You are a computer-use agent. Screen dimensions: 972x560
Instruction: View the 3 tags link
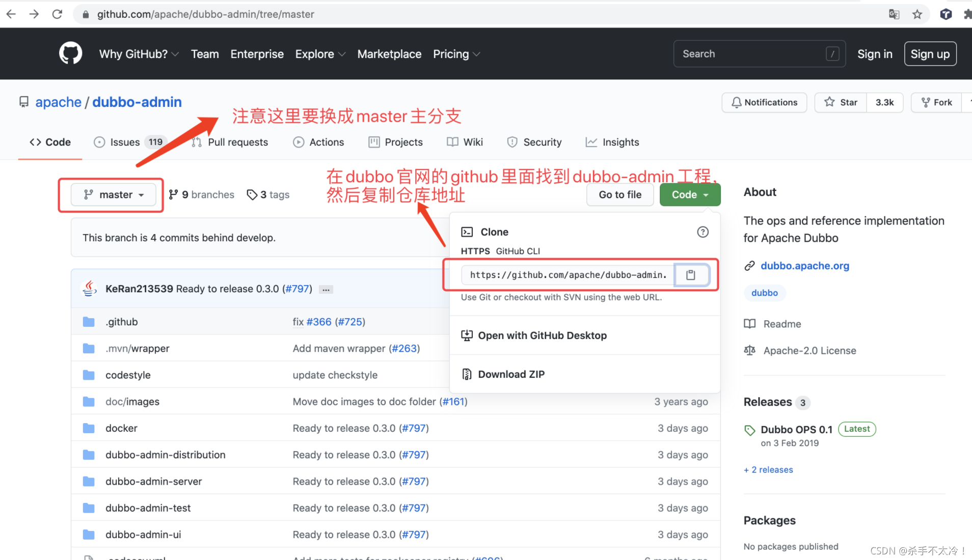[268, 194]
